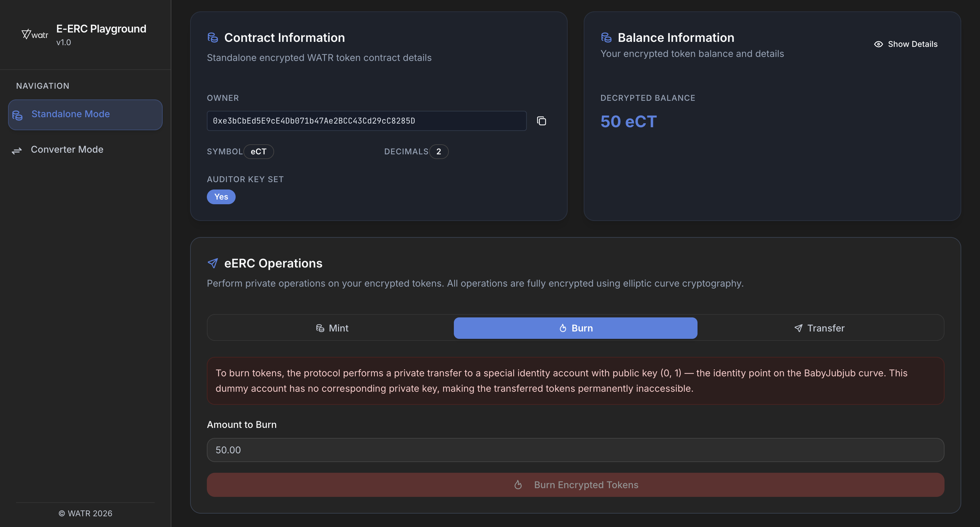Viewport: 980px width, 527px height.
Task: Click the owner address text field
Action: (366, 121)
